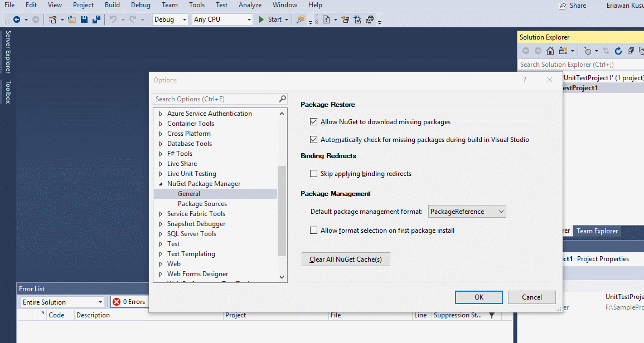Click OK to save options
Screen dimensions: 644x343
tap(478, 297)
